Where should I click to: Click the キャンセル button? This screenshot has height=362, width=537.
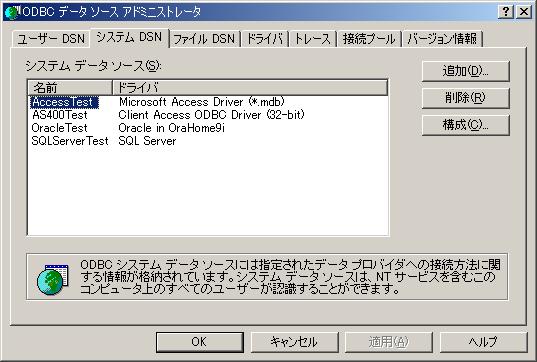click(x=294, y=342)
